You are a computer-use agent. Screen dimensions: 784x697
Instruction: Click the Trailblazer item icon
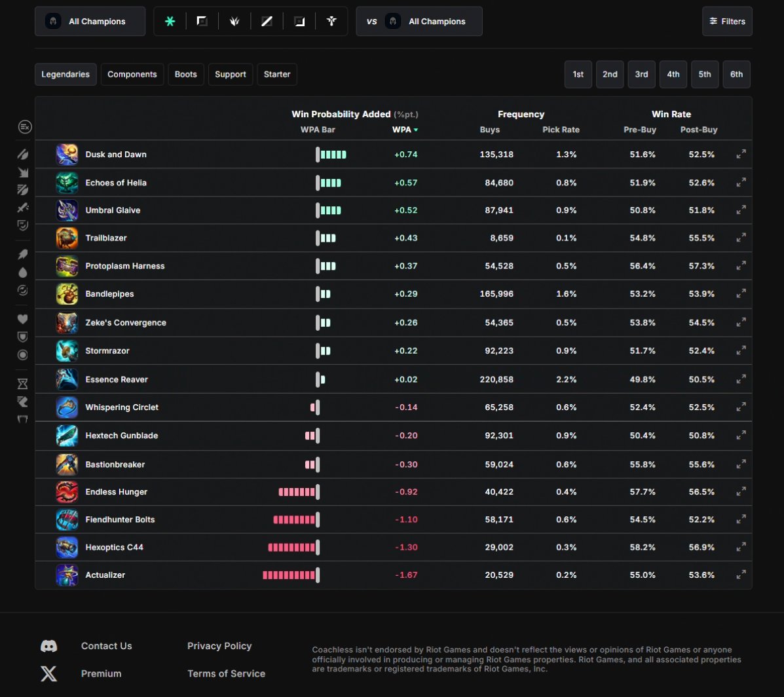(67, 238)
